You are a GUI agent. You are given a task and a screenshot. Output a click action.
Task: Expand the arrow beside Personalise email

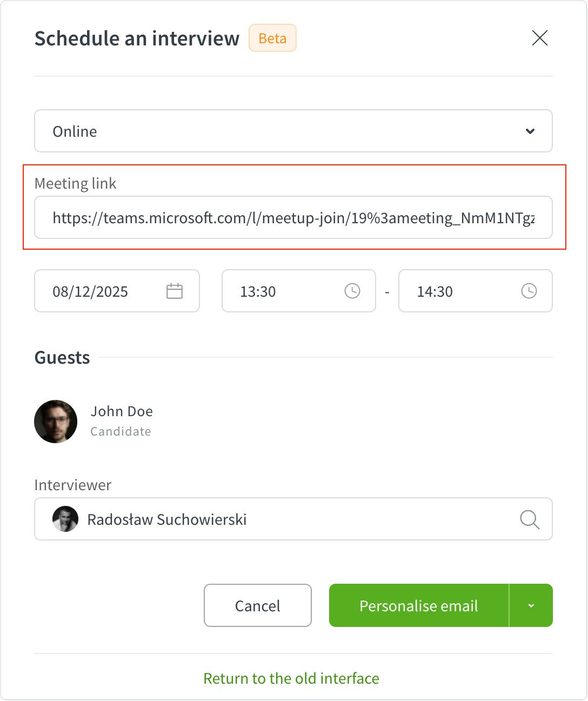pyautogui.click(x=531, y=606)
